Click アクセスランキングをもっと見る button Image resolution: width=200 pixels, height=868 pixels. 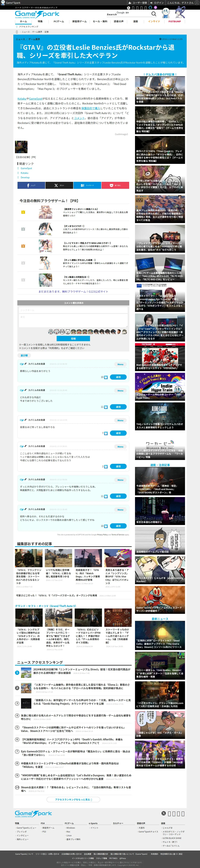(x=73, y=799)
